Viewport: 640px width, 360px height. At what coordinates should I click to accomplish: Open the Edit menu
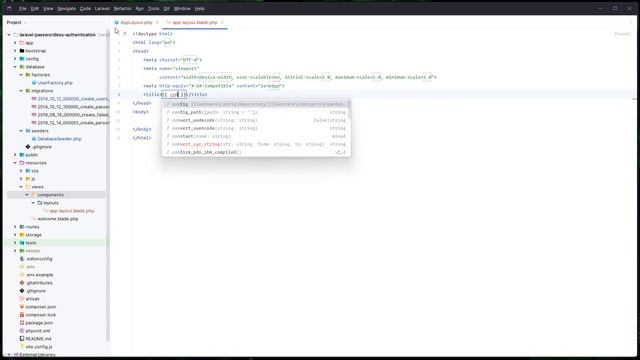35,9
